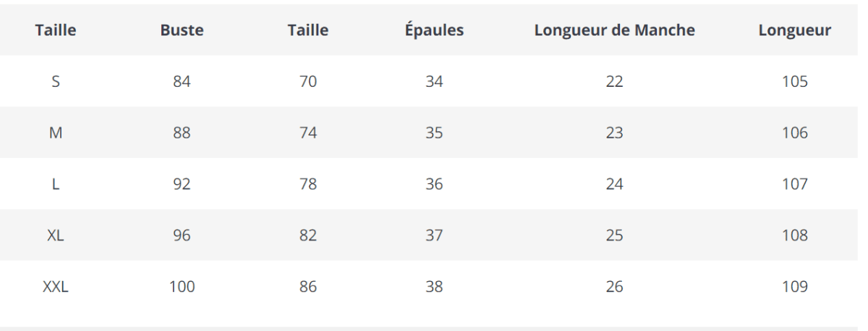Select the waist value 82 cell
Screen dimensions: 868x331
308,236
